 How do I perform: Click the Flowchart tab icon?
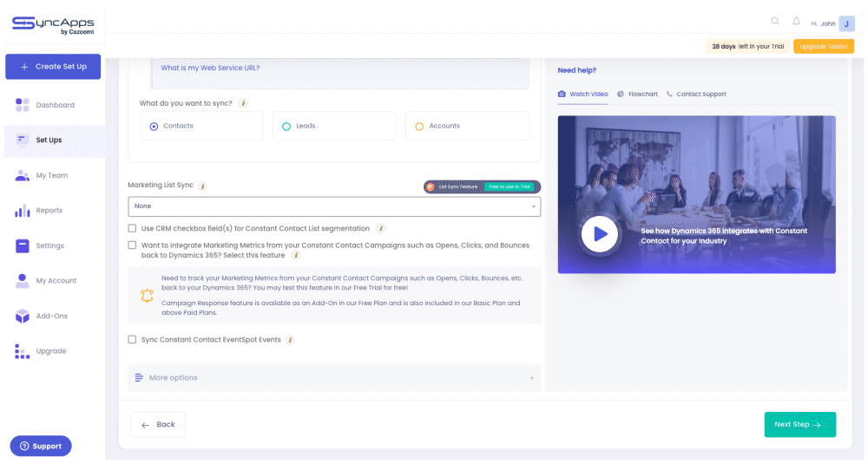tap(621, 94)
